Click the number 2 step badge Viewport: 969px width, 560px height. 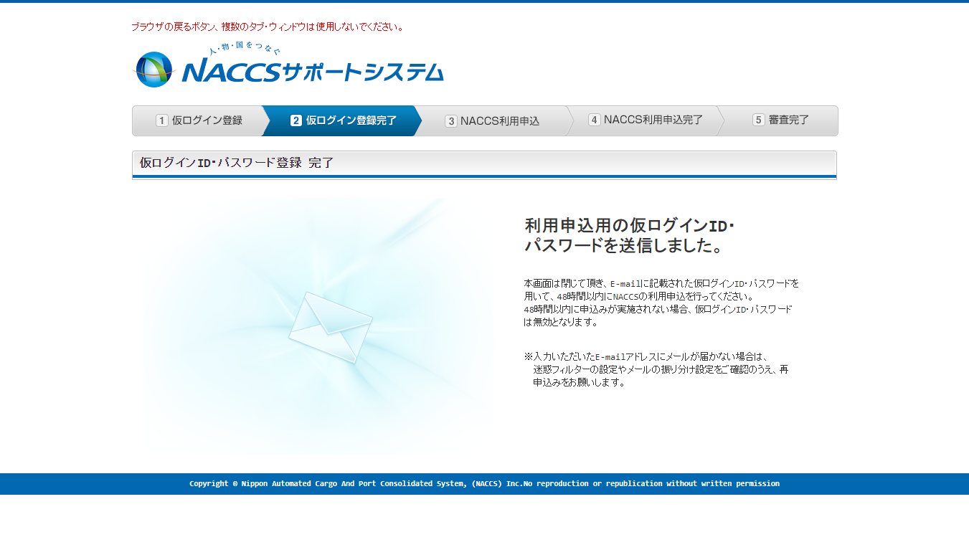click(296, 120)
